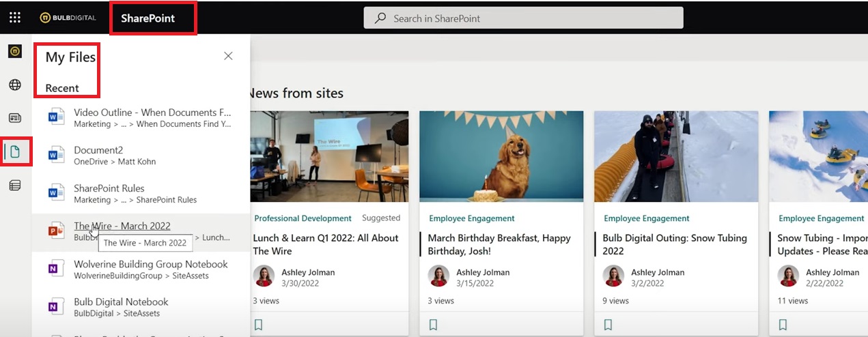The width and height of the screenshot is (868, 337).
Task: Click Employee Engagement label on birthday card
Action: [x=472, y=218]
